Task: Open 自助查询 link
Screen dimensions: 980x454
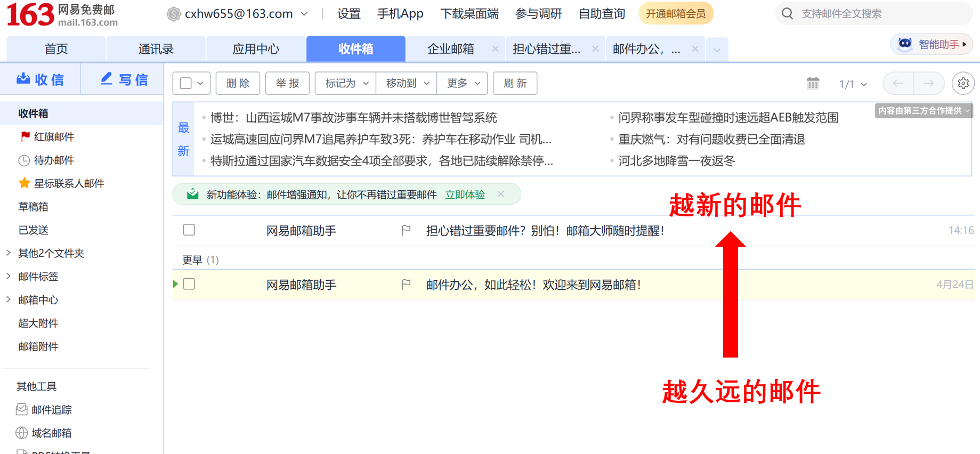Action: [x=602, y=14]
